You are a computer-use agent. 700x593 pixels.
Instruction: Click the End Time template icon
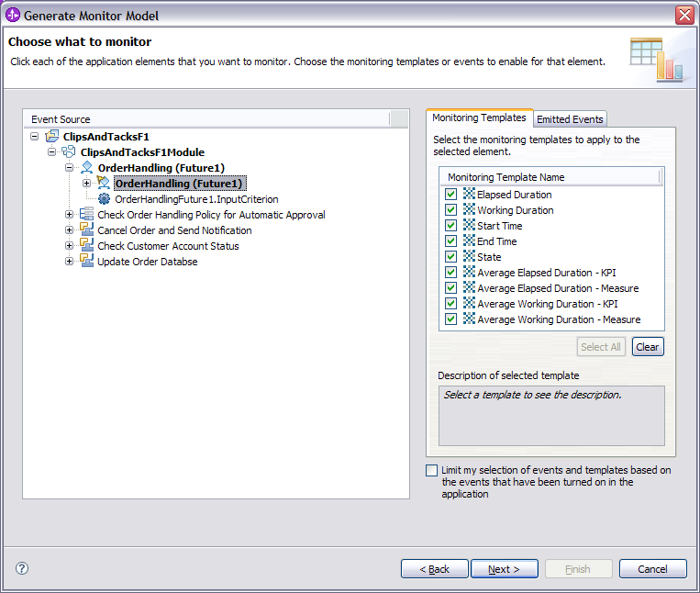coord(469,241)
